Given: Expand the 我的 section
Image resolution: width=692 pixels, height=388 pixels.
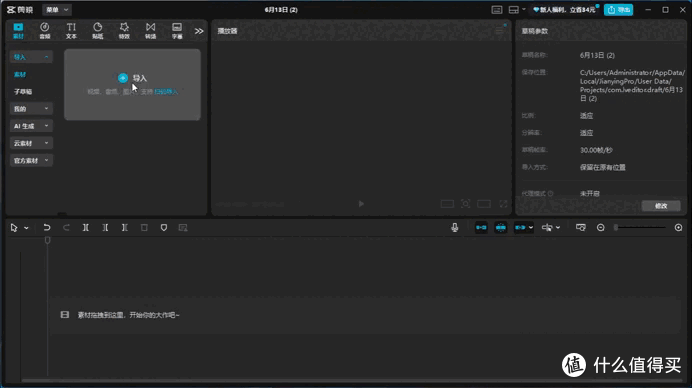Looking at the screenshot, I should click(x=31, y=109).
